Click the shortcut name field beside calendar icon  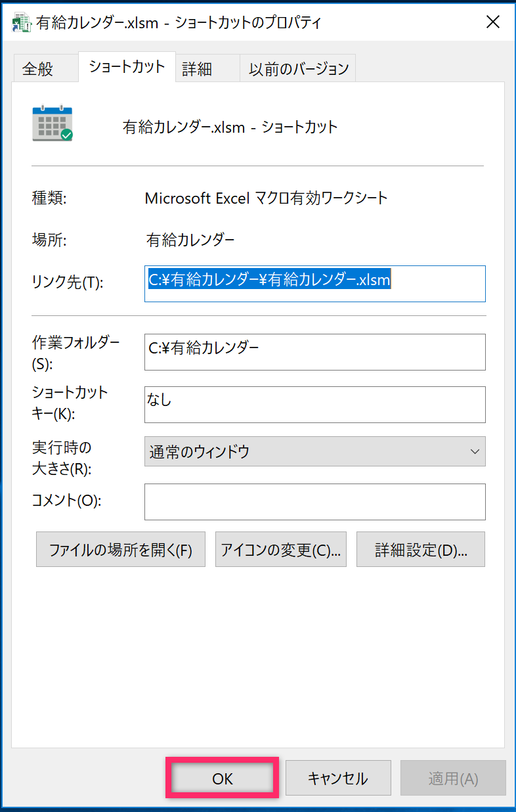230,127
